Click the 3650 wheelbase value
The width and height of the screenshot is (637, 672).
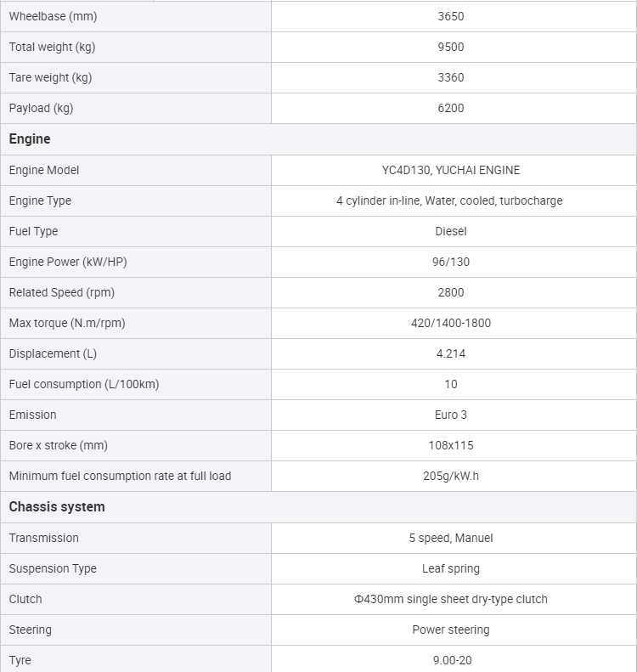(x=451, y=16)
